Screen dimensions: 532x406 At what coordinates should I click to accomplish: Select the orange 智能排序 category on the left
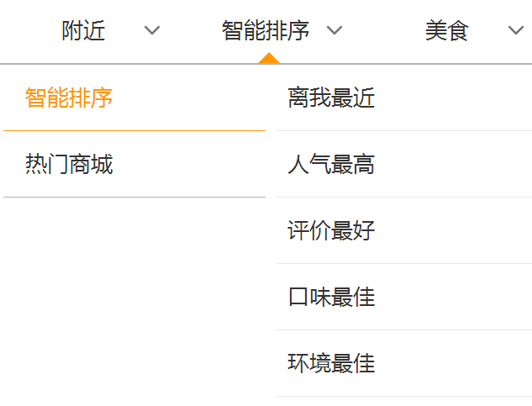(69, 98)
